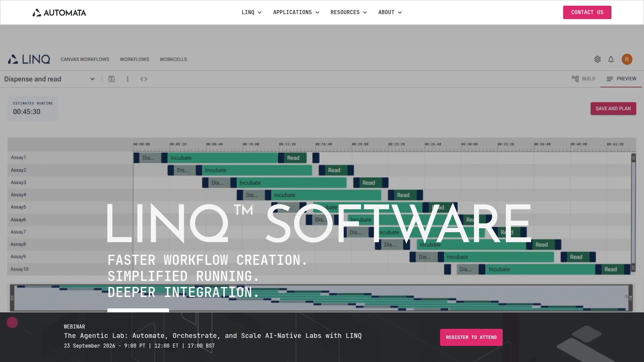Switch to the Workflows tab
The height and width of the screenshot is (362, 644).
[135, 59]
